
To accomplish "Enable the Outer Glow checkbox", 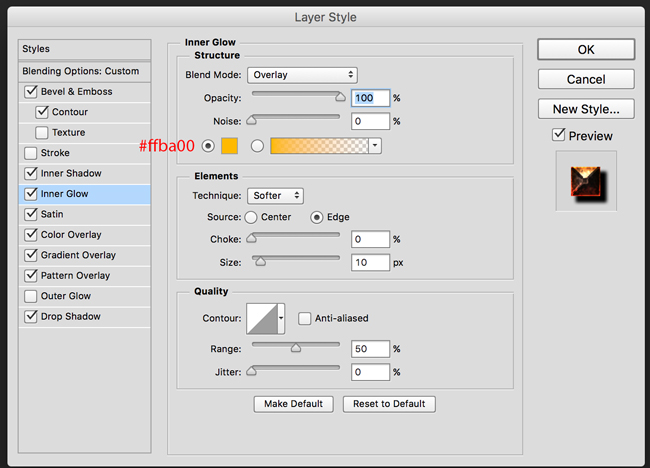I will (31, 296).
